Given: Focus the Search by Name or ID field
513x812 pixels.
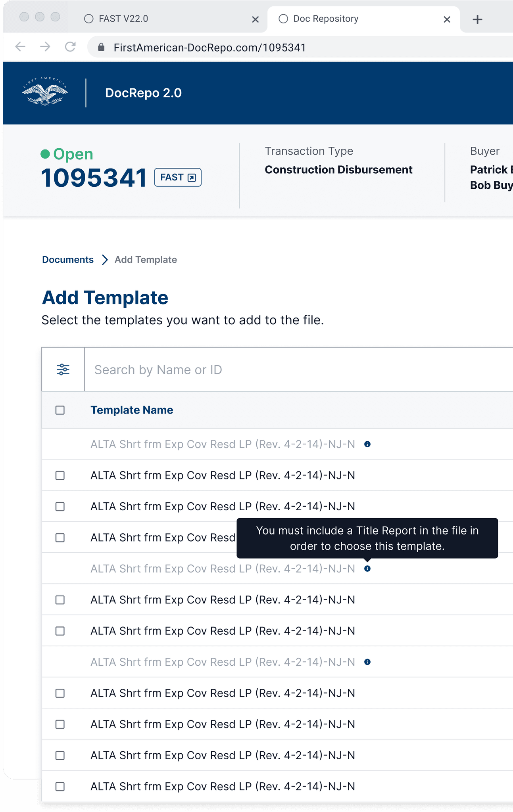Looking at the screenshot, I should pos(298,370).
